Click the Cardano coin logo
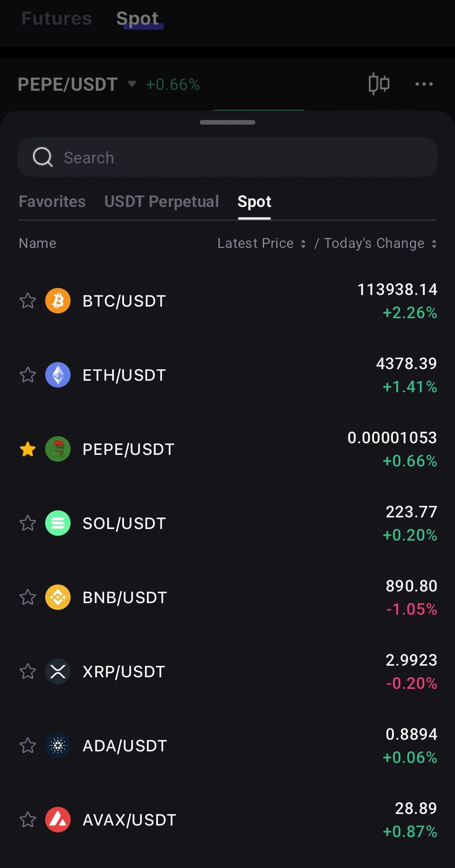Screen dimensions: 455x868 pos(58,746)
